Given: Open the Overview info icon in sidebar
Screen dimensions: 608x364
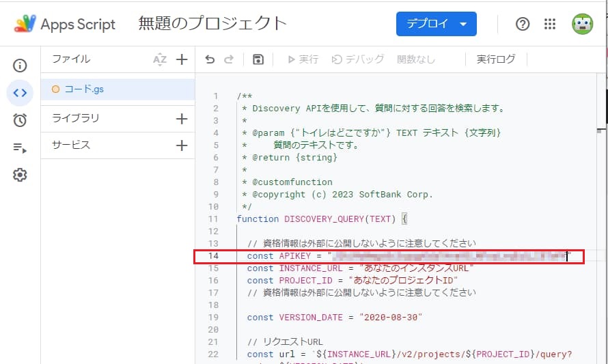Looking at the screenshot, I should [20, 66].
